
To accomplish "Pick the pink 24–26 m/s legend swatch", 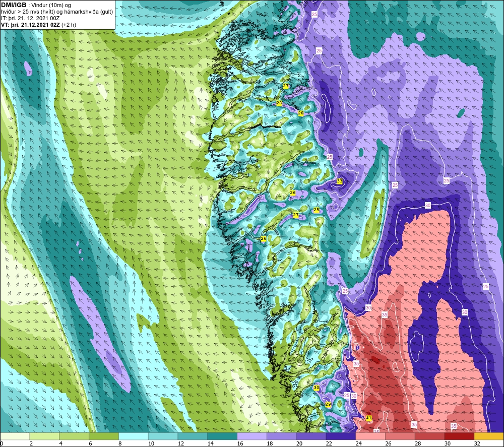I will click(x=370, y=436).
